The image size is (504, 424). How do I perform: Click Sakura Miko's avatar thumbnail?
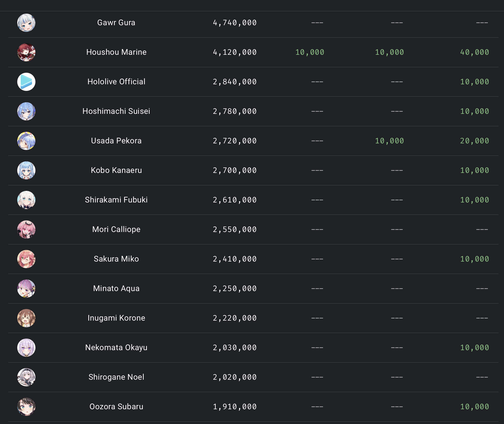tap(26, 259)
